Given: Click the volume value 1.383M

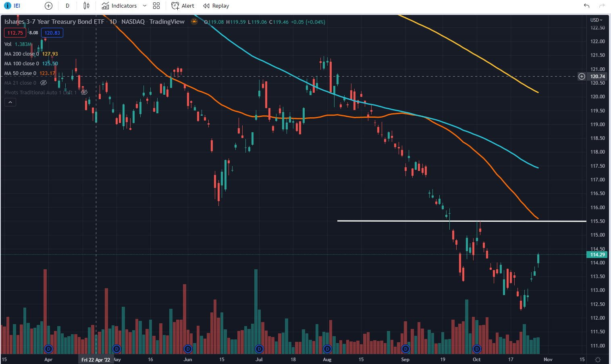Looking at the screenshot, I should click(x=23, y=44).
